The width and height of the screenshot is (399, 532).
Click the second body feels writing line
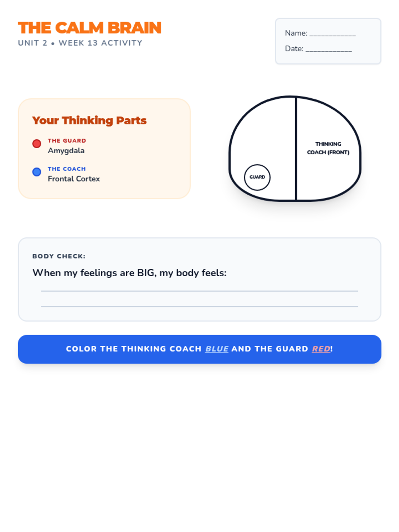click(x=199, y=306)
